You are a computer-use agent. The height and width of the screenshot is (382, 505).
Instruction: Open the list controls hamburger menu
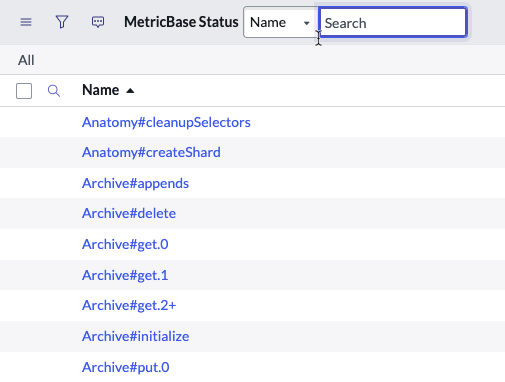[x=26, y=22]
